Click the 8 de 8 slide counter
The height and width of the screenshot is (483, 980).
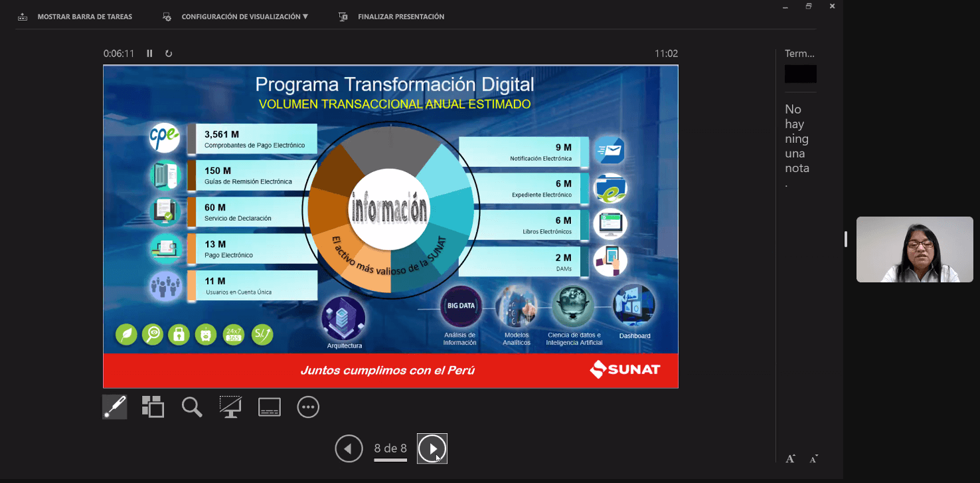(x=390, y=448)
